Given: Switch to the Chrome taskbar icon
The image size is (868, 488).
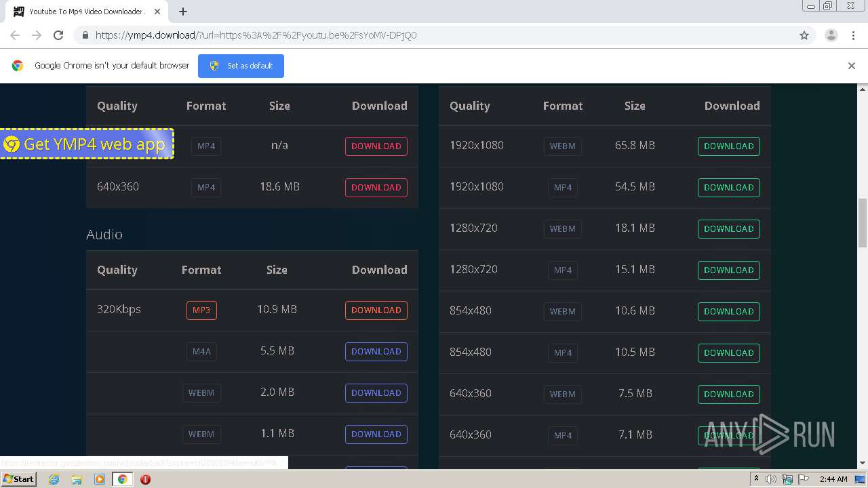Looking at the screenshot, I should [x=122, y=479].
